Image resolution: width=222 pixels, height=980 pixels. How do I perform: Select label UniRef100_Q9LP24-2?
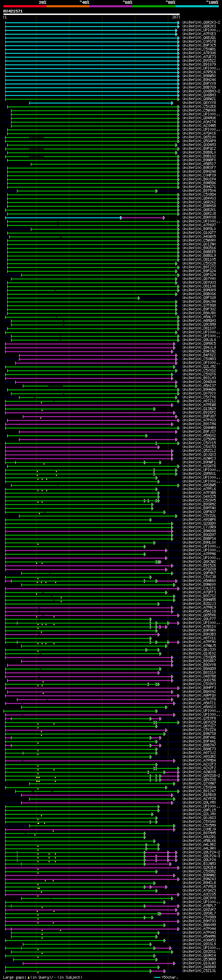(x=201, y=852)
